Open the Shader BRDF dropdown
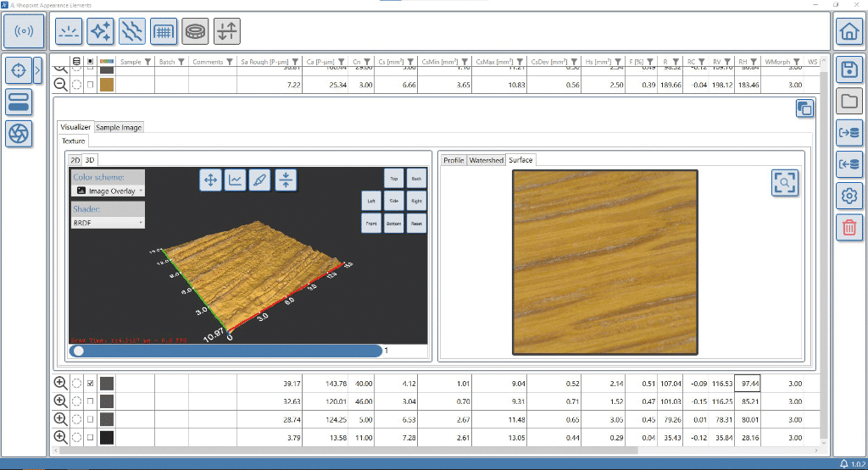The image size is (868, 470). pos(108,222)
